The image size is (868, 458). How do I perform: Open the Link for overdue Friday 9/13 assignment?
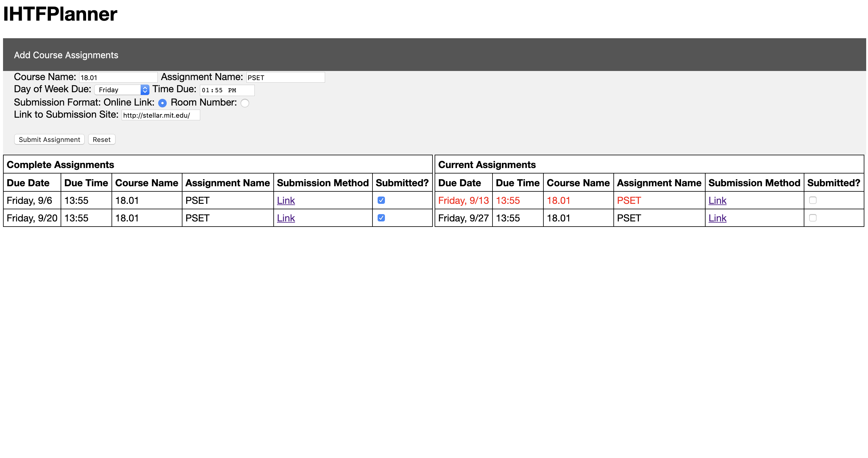(717, 201)
